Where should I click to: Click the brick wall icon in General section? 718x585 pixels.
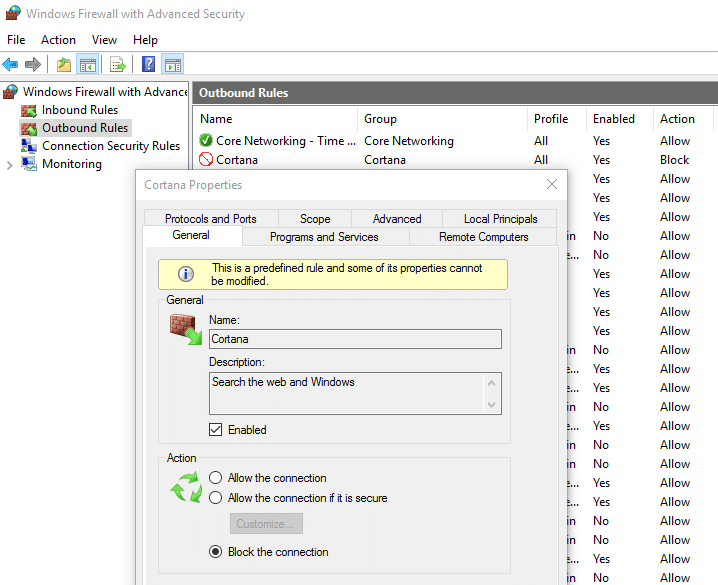[185, 329]
